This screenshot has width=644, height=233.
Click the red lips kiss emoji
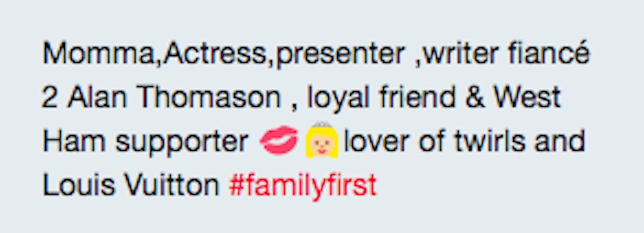click(x=279, y=140)
